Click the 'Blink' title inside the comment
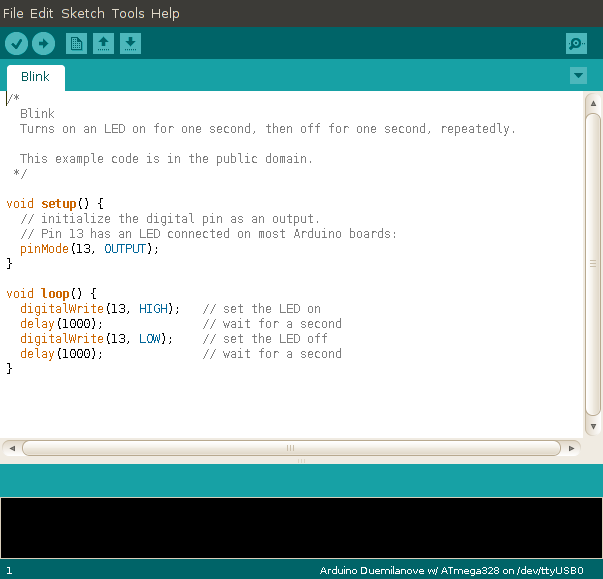Screen dimensions: 603x579 coord(37,114)
